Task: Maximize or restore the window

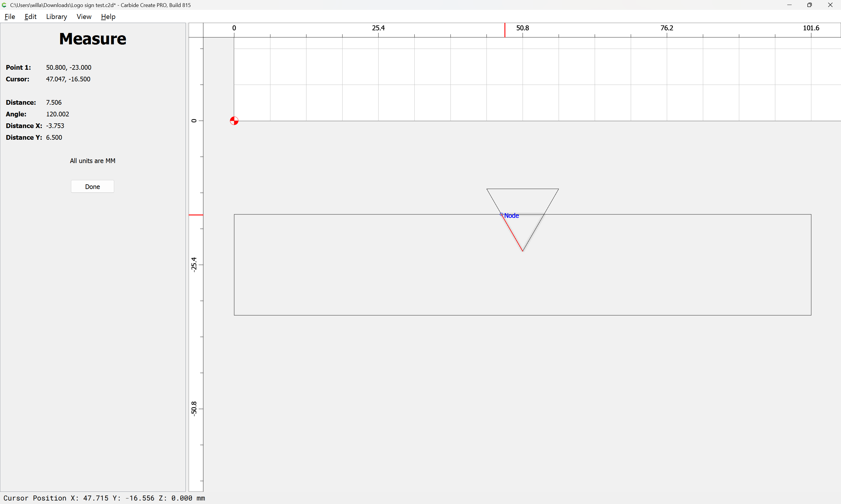Action: [x=809, y=5]
